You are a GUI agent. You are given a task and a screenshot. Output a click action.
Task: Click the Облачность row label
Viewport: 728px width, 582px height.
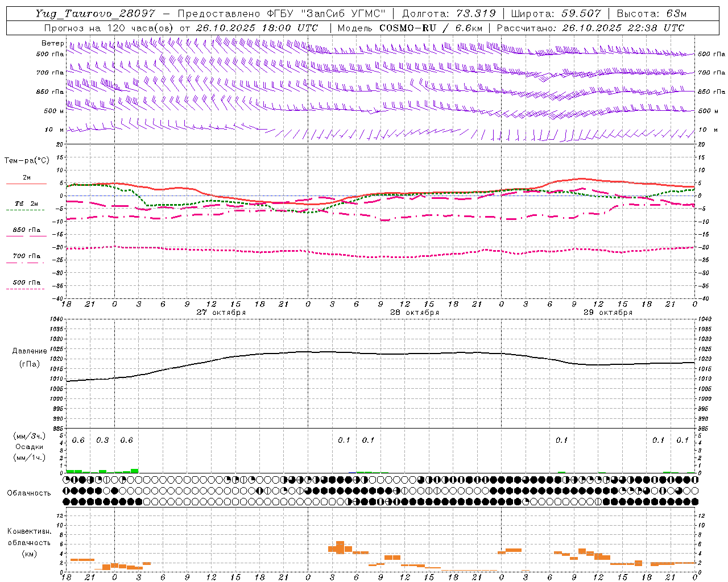[x=29, y=493]
